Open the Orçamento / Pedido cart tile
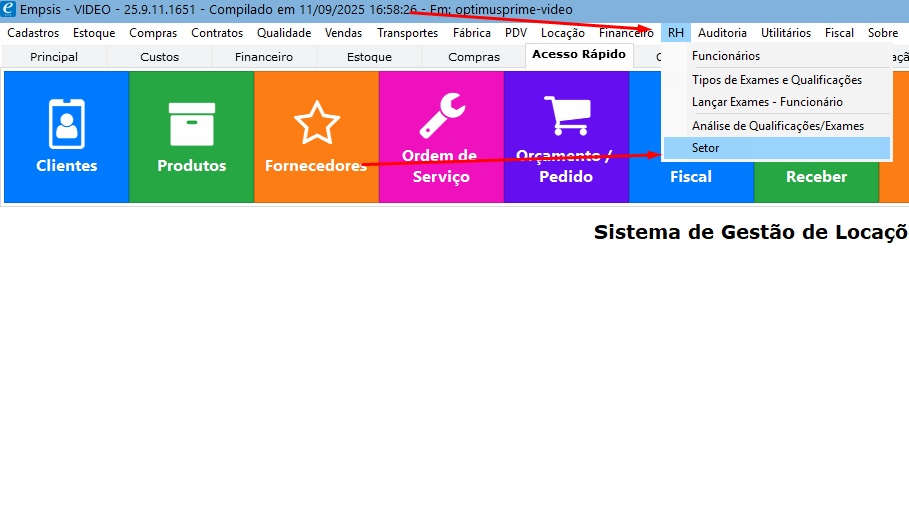Viewport: 909px width, 512px height. tap(565, 137)
